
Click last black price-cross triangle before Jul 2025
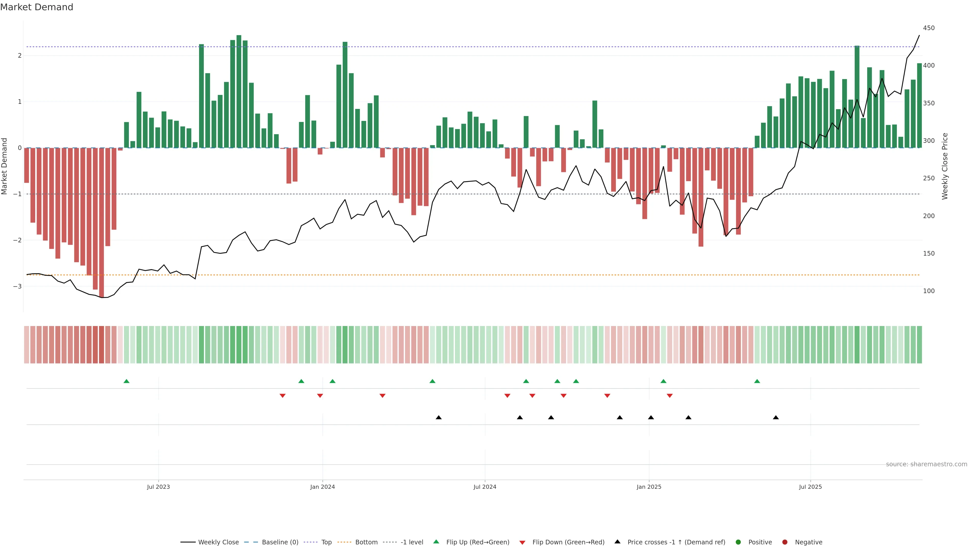[776, 418]
